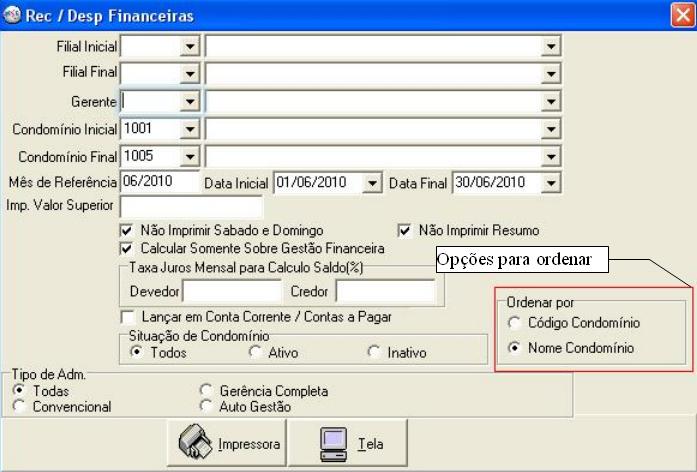Choose Ativo condominium status

[255, 352]
